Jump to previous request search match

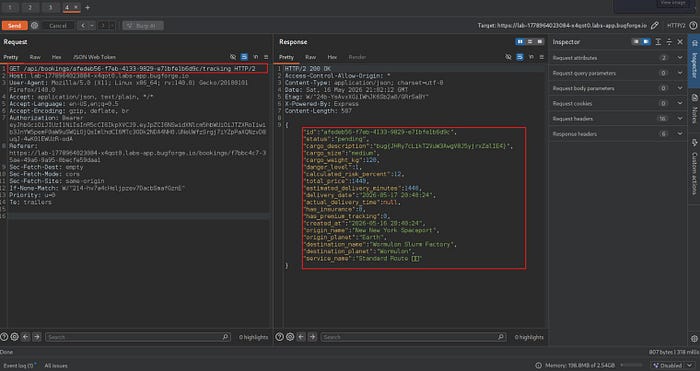click(x=26, y=337)
